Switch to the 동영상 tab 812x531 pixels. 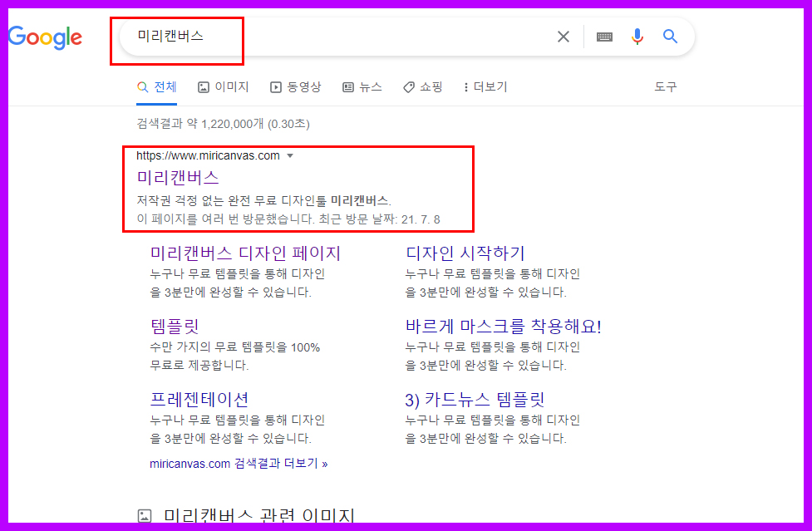296,87
